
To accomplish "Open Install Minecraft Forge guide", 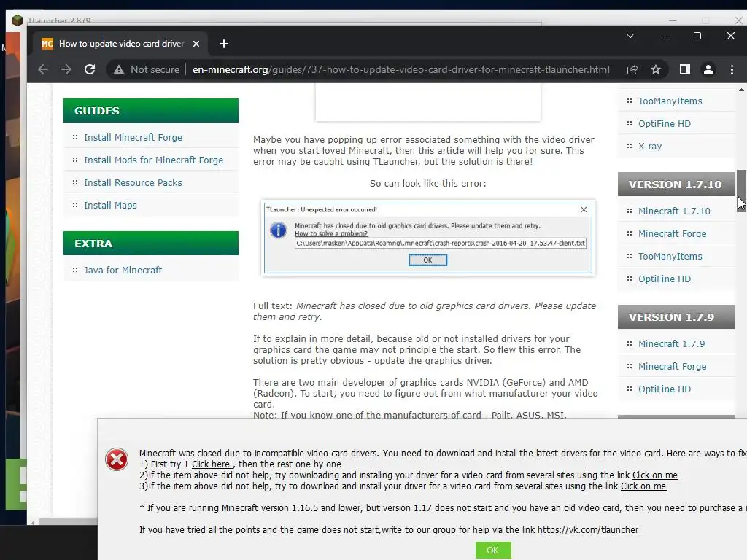I will (x=133, y=138).
